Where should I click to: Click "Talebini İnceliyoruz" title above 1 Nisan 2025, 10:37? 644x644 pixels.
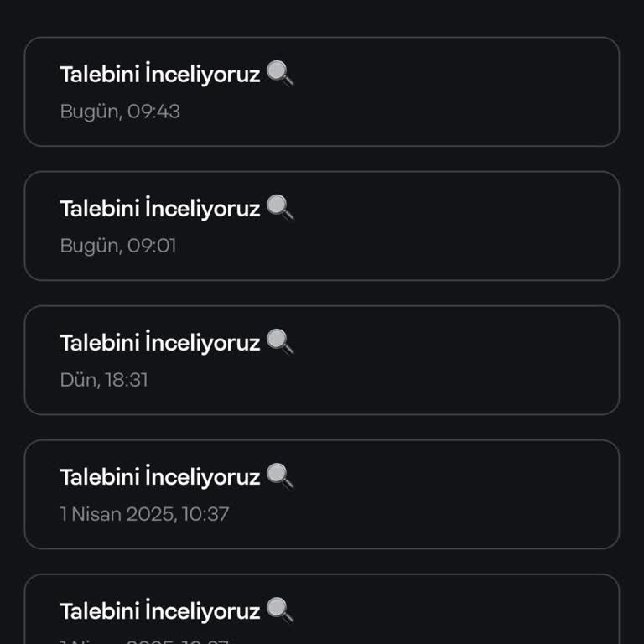(160, 477)
